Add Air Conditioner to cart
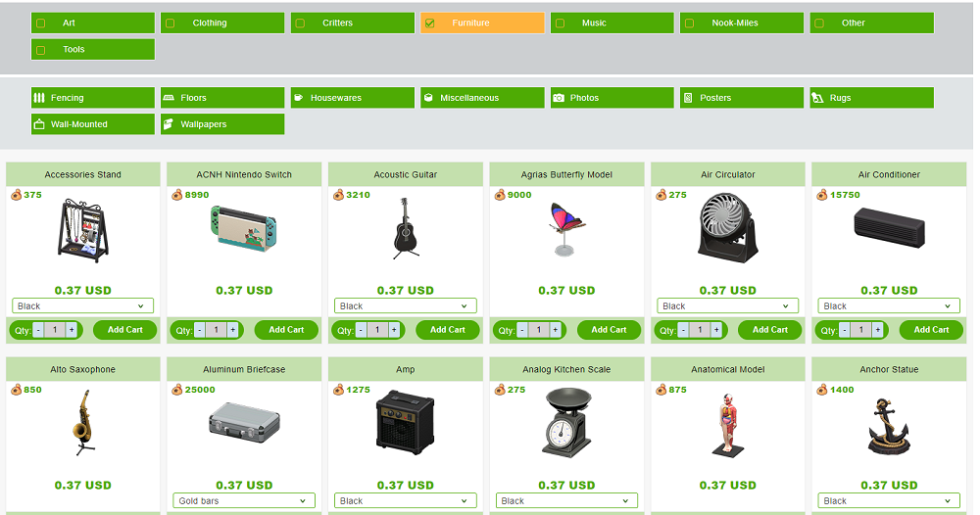 931,330
